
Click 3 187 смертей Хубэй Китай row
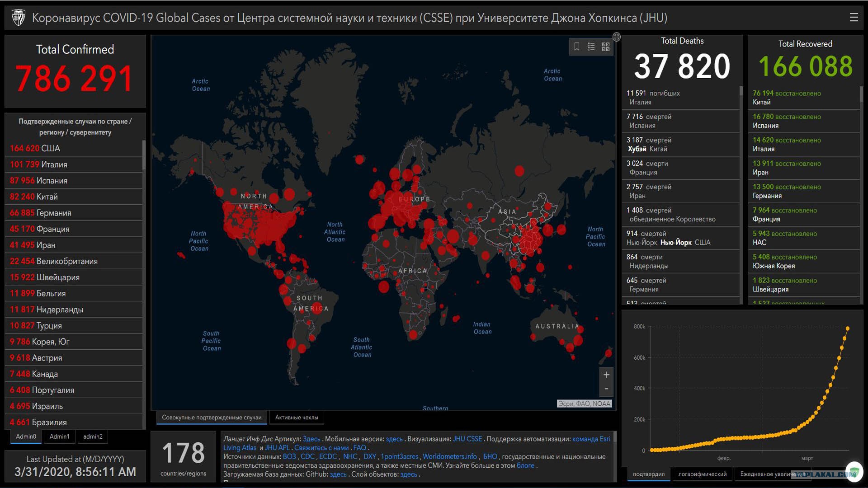pyautogui.click(x=681, y=145)
